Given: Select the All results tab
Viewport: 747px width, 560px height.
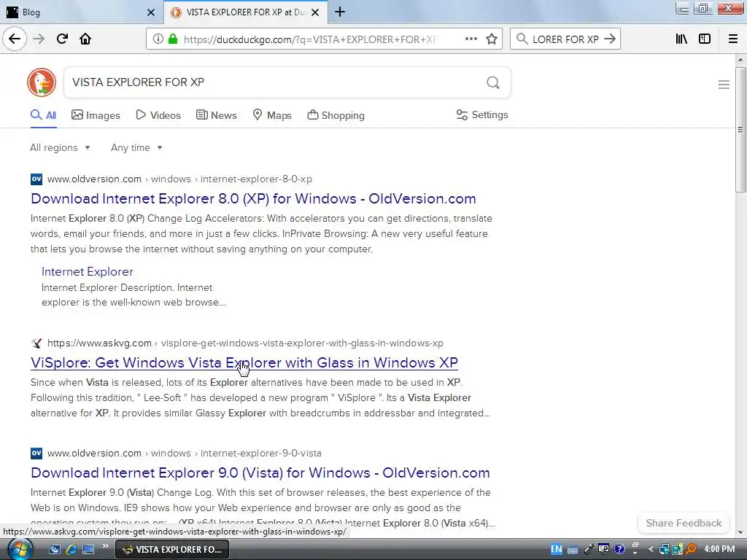Looking at the screenshot, I should pyautogui.click(x=43, y=115).
